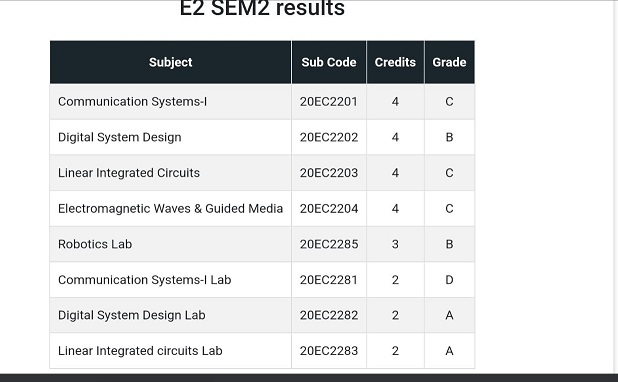Select the Digital System Design subject cell
This screenshot has width=618, height=382.
(170, 137)
